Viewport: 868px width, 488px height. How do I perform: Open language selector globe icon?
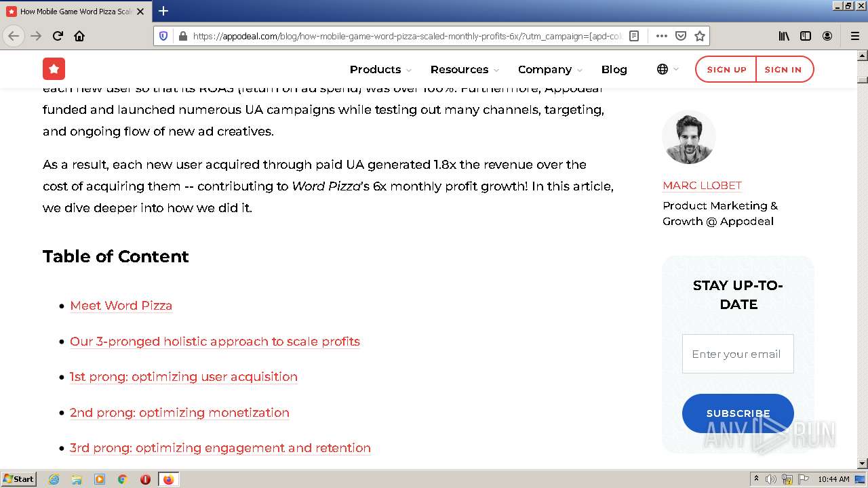(x=663, y=69)
